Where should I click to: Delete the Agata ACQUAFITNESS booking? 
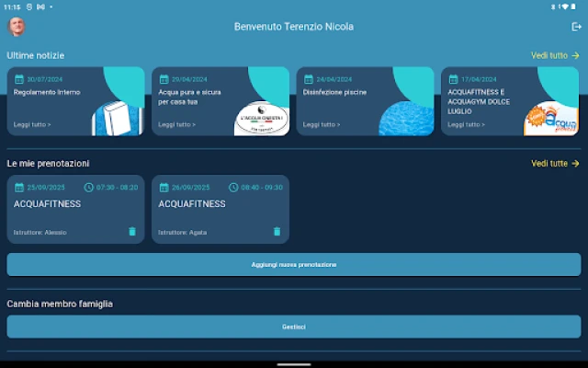(x=277, y=232)
